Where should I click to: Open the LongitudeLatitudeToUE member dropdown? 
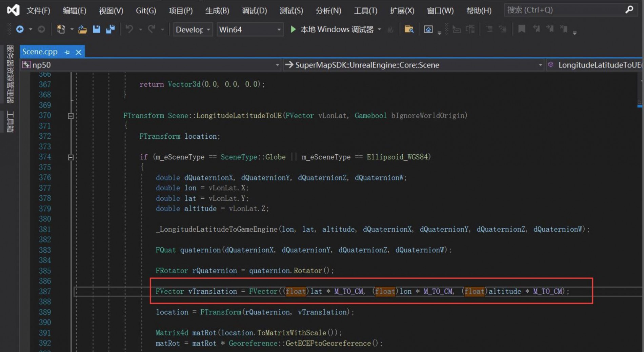tap(595, 65)
